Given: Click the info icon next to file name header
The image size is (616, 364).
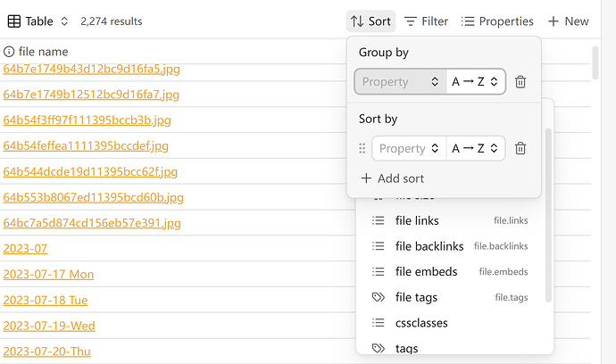Looking at the screenshot, I should (x=9, y=52).
